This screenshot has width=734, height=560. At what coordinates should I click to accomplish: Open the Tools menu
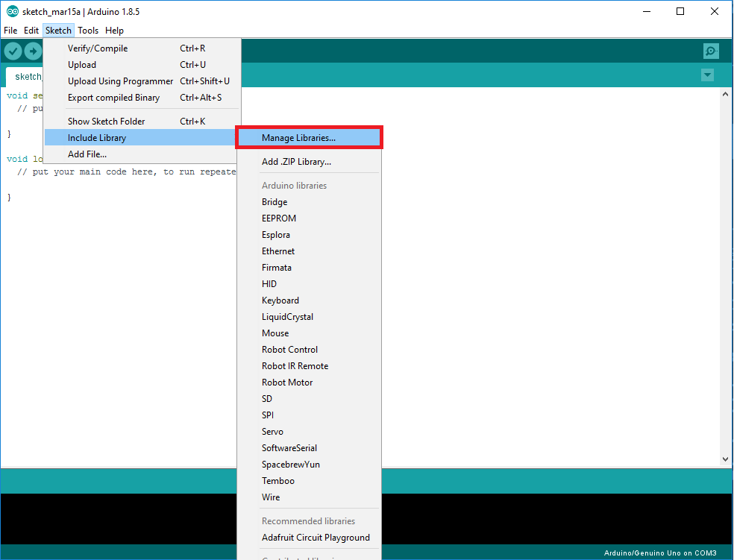(88, 30)
